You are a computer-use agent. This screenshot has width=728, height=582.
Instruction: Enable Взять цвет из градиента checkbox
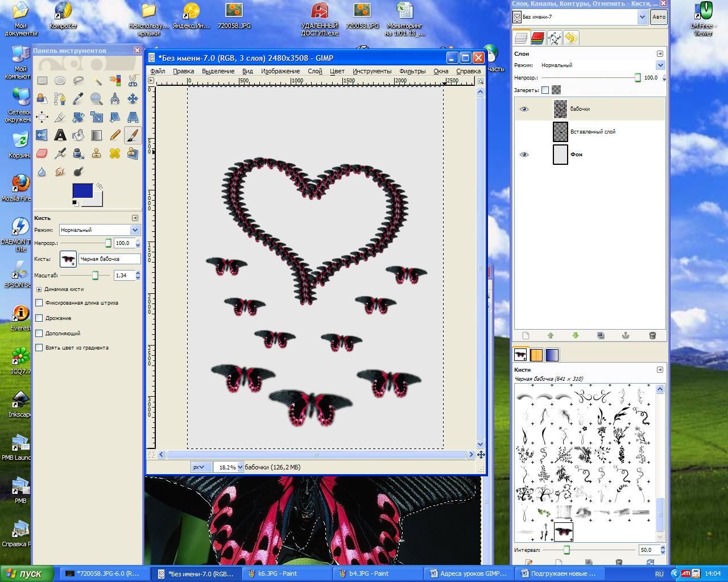[39, 347]
